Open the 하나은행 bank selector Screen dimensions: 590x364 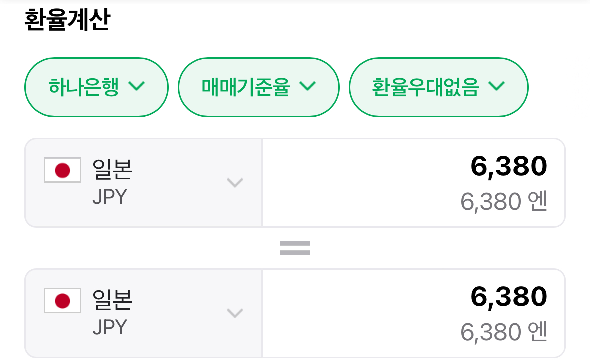[x=84, y=87]
